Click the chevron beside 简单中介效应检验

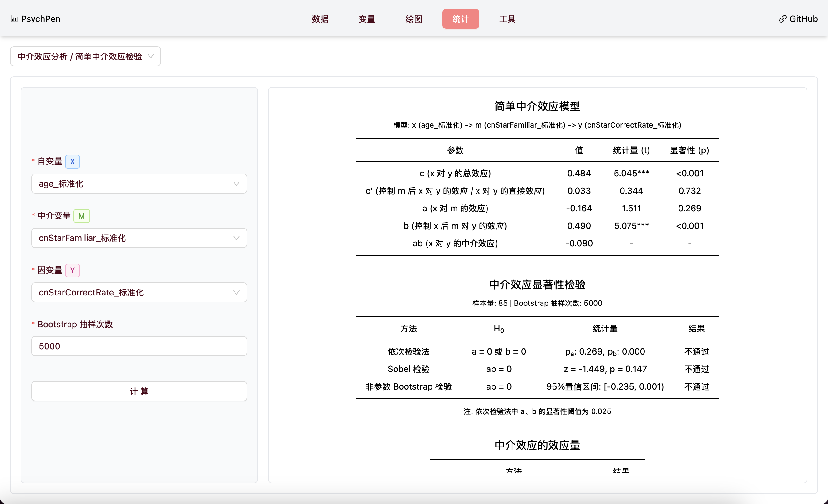(x=150, y=57)
